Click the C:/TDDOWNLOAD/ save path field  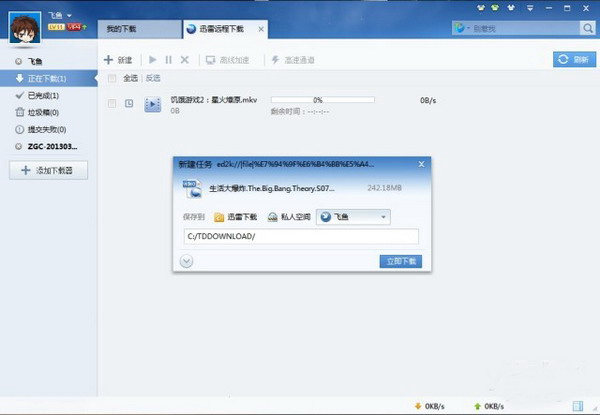[300, 237]
